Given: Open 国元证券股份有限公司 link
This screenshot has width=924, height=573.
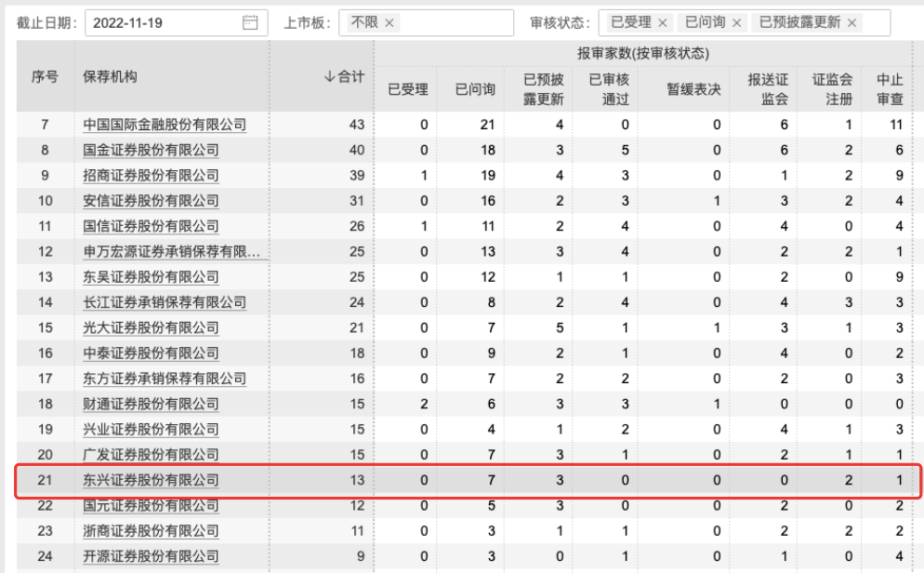Looking at the screenshot, I should click(151, 505).
